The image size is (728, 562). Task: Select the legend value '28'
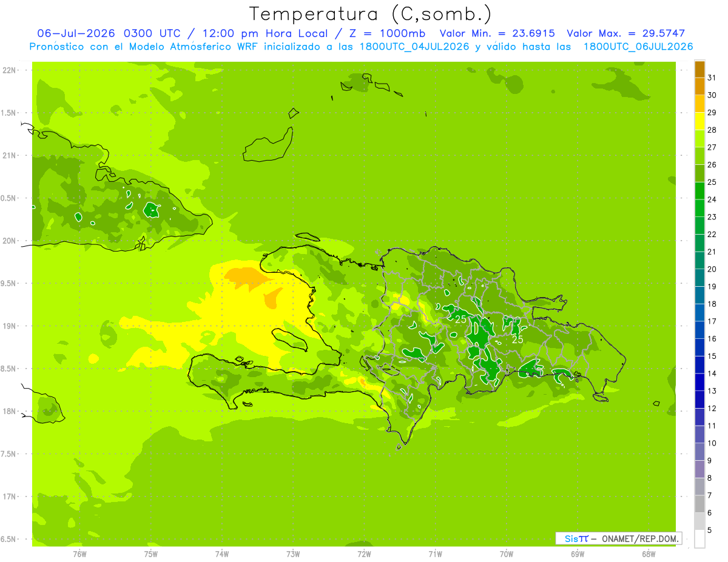[x=712, y=130]
